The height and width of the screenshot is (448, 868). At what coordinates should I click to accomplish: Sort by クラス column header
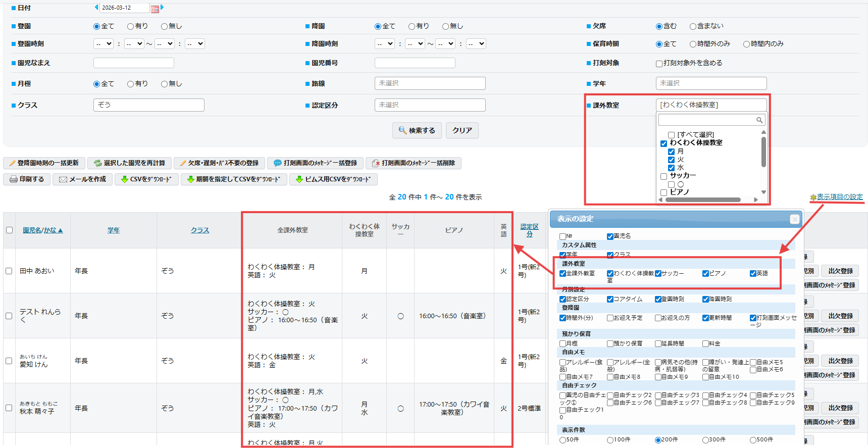[200, 230]
